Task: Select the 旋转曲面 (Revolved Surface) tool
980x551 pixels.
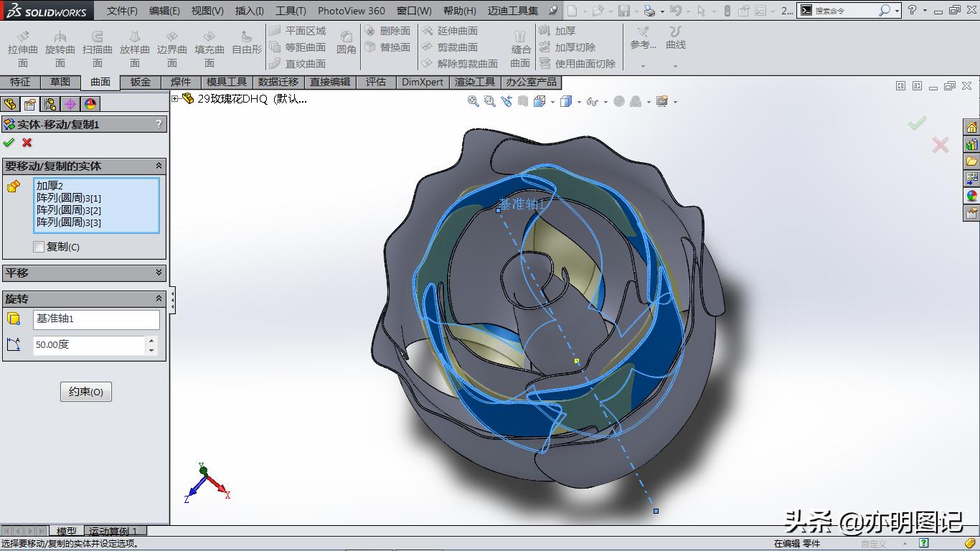Action: (x=60, y=44)
